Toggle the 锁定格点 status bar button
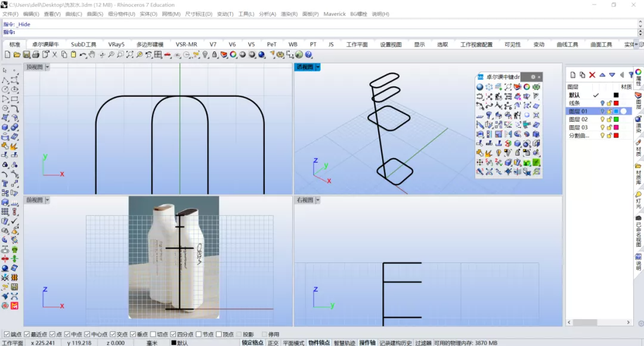Image resolution: width=644 pixels, height=346 pixels. point(252,342)
